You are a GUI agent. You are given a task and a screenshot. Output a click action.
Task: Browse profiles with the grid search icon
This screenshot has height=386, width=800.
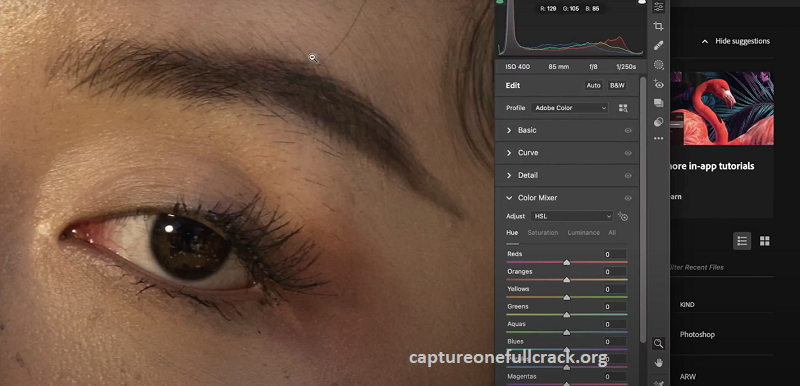tap(623, 108)
